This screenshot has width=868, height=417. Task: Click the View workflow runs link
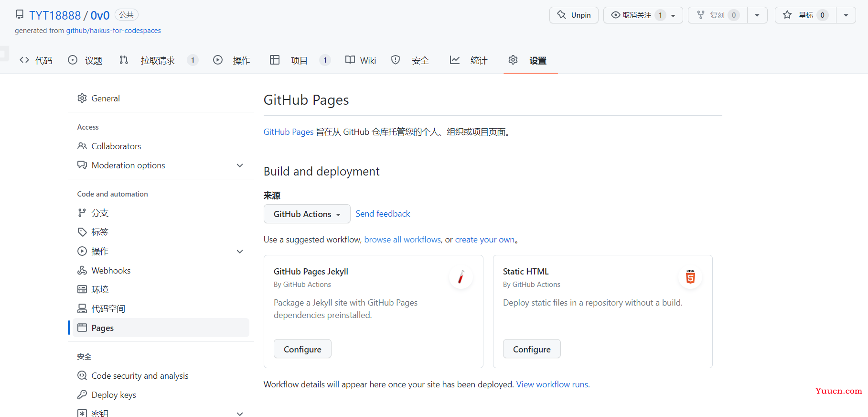(x=553, y=384)
